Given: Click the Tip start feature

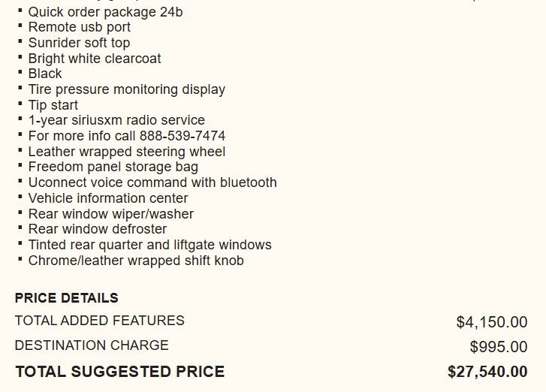Looking at the screenshot, I should coord(53,105).
